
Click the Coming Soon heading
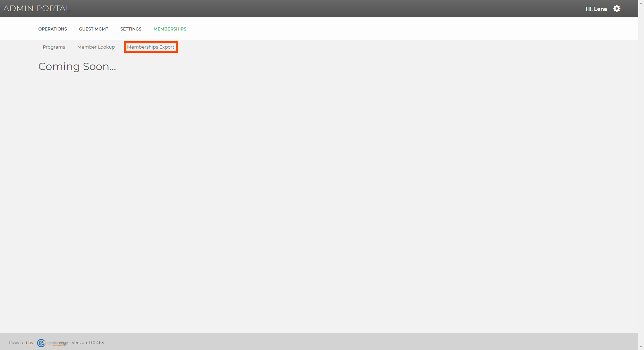77,66
